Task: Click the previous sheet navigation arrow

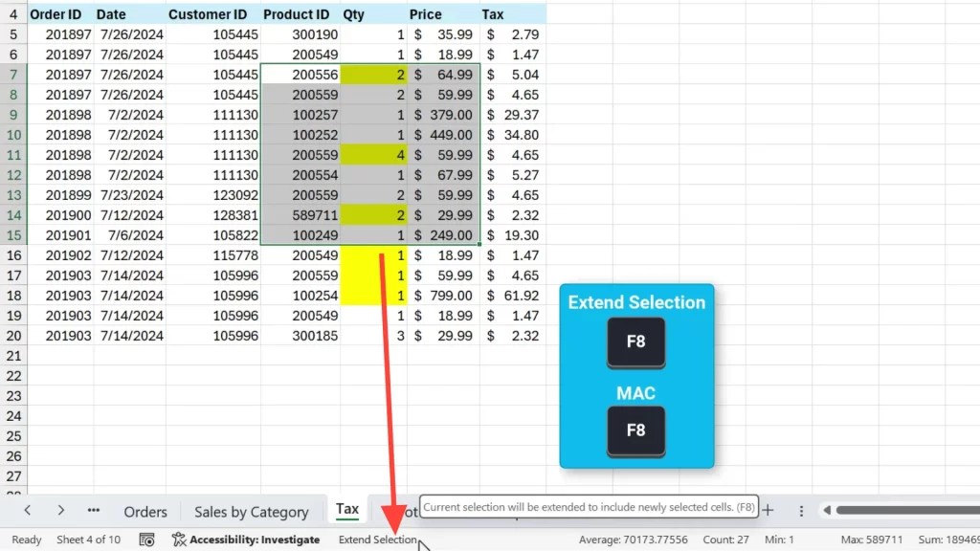Action: click(27, 511)
